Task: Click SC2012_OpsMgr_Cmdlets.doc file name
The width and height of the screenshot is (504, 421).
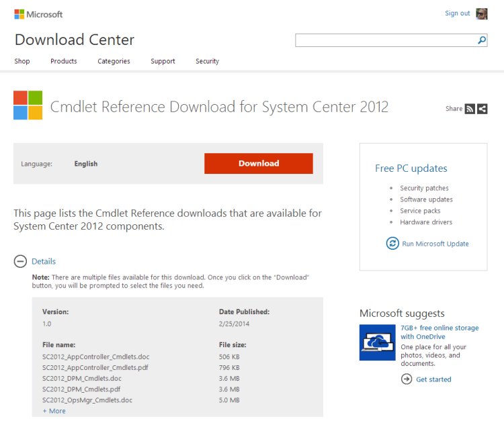Action: coord(87,400)
